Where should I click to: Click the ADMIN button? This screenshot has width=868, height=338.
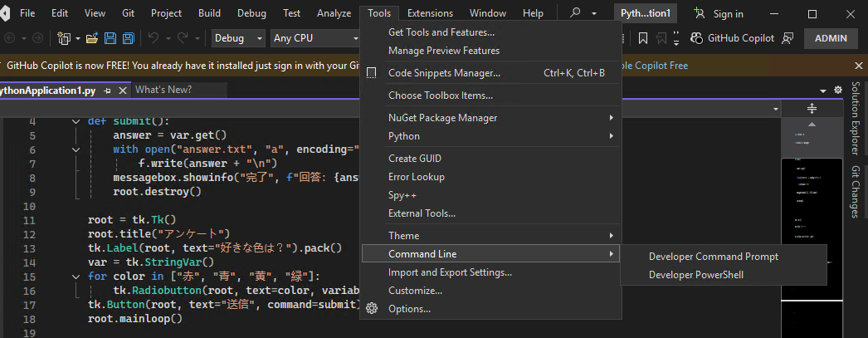pyautogui.click(x=831, y=38)
